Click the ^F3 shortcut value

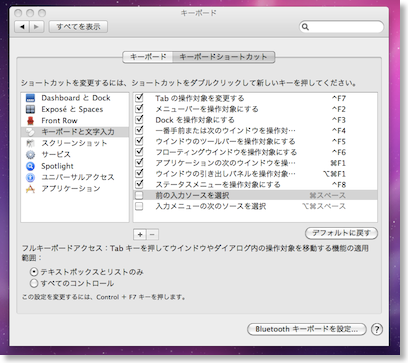point(339,120)
